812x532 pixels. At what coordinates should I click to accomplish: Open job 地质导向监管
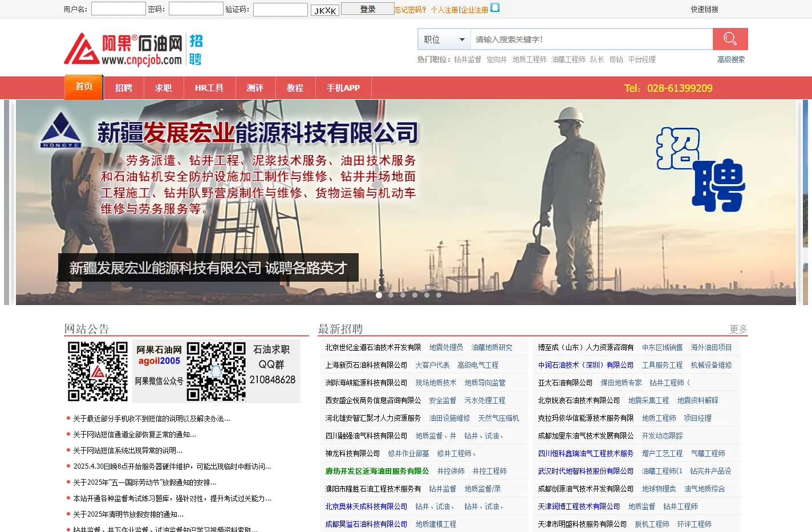pyautogui.click(x=485, y=383)
